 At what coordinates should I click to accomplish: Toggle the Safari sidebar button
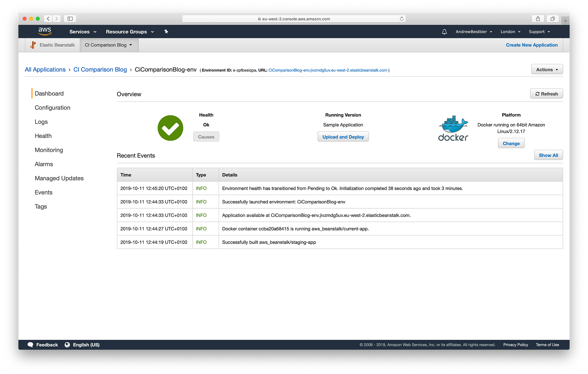pos(70,19)
